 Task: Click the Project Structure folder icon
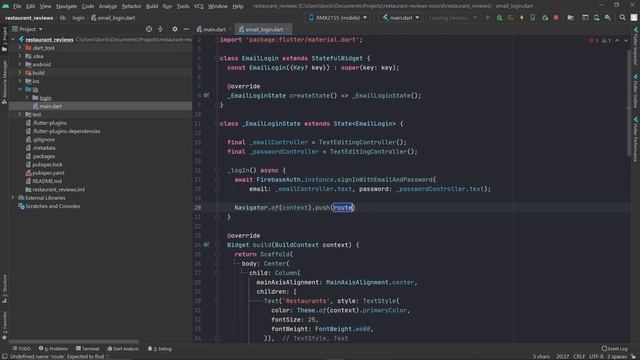(571, 18)
